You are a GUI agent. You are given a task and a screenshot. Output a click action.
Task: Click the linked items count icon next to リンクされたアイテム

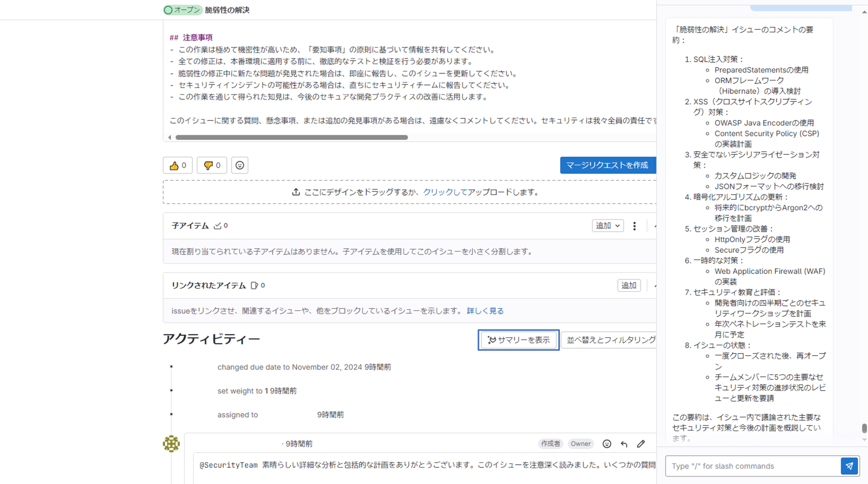coord(255,285)
